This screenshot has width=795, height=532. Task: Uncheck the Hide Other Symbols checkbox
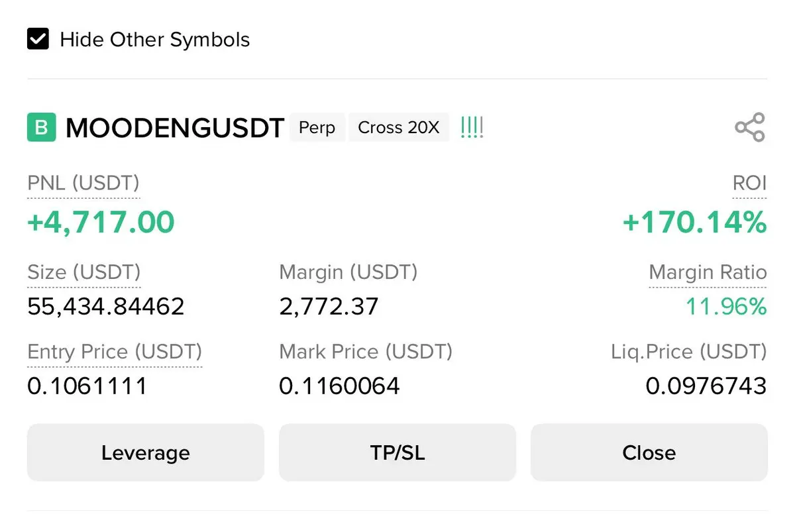(38, 39)
